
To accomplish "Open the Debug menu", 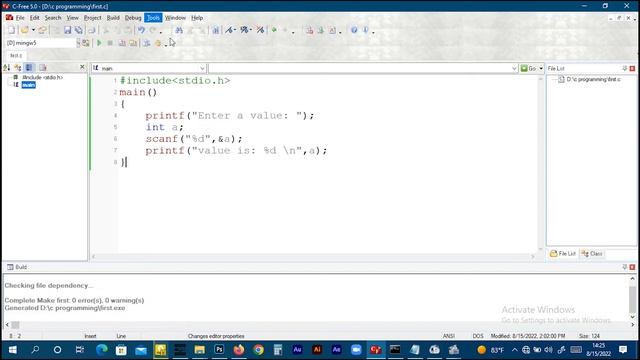I will pyautogui.click(x=133, y=18).
